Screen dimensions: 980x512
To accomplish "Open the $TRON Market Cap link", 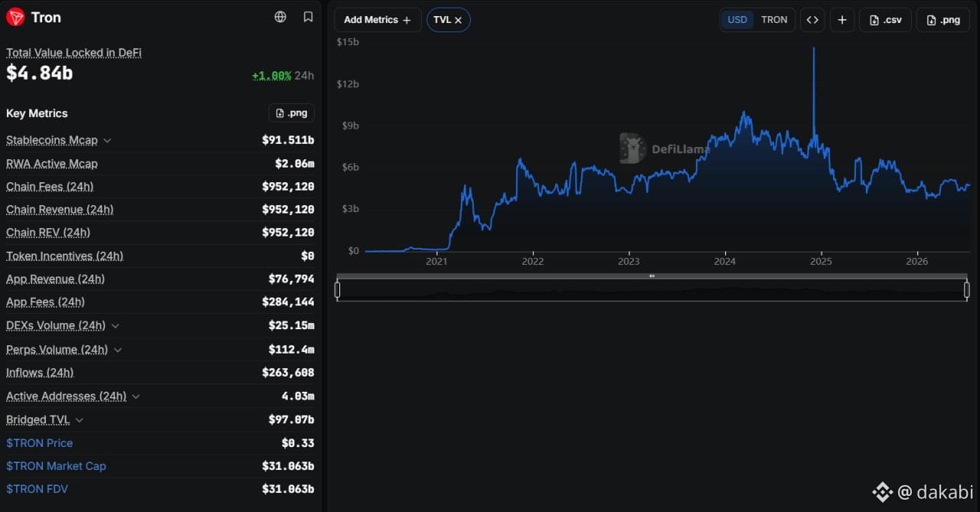I will 56,465.
